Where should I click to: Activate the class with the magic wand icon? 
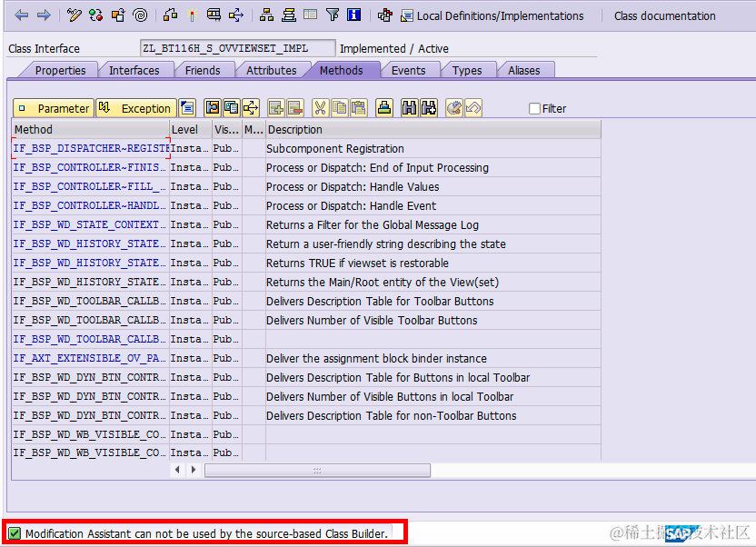pos(192,15)
